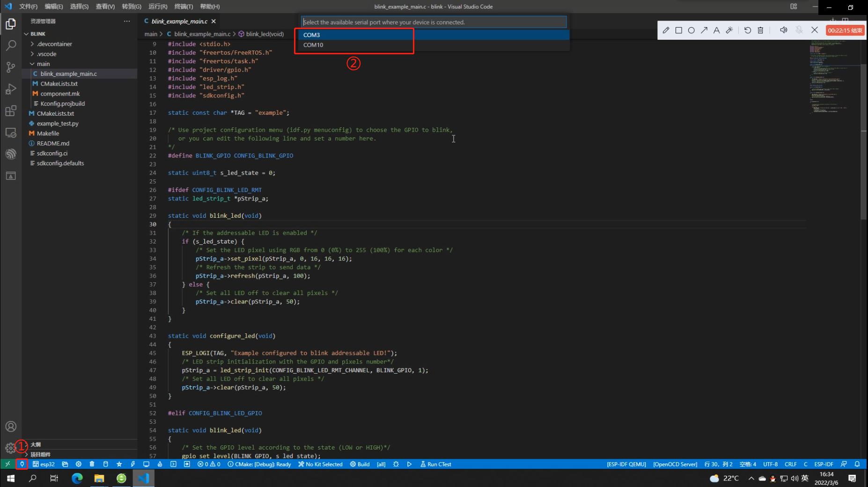Close the annotation tools with the X icon
Screen dimensions: 868x487
(x=815, y=30)
